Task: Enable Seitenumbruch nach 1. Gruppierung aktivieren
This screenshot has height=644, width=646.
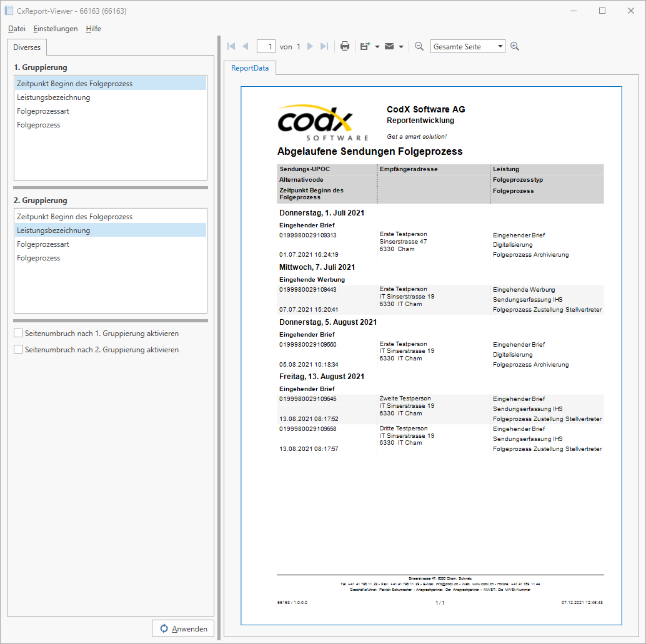Action: 18,333
